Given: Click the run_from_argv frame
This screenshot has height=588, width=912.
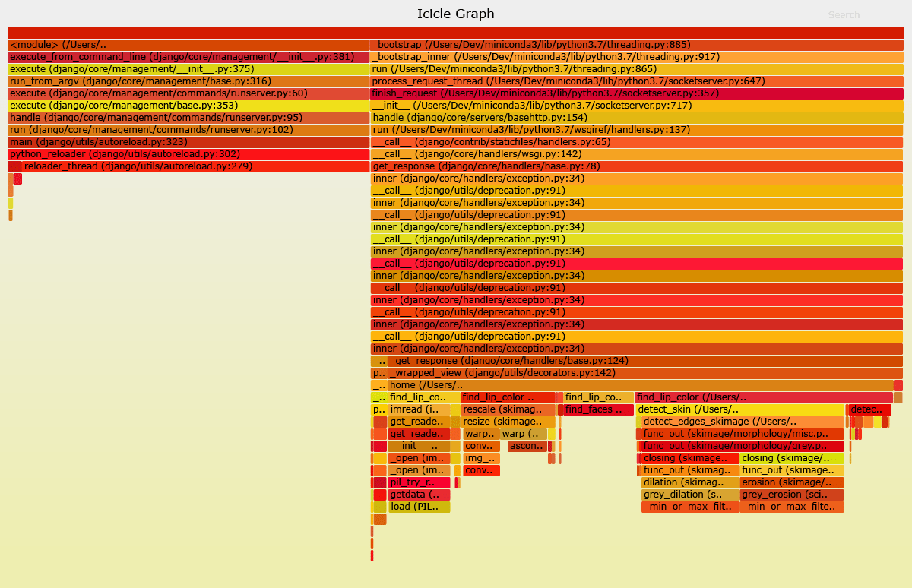Looking at the screenshot, I should coord(188,81).
